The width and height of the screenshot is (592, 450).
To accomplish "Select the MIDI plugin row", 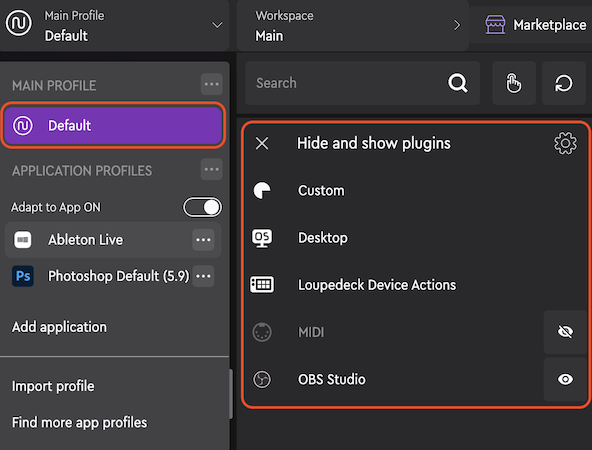I will [393, 332].
